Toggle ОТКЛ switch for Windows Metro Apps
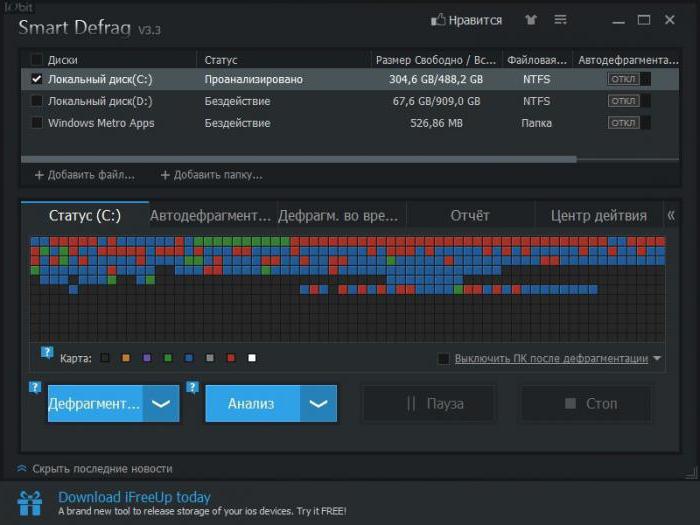Screen dimensions: 700x525 pos(629,123)
